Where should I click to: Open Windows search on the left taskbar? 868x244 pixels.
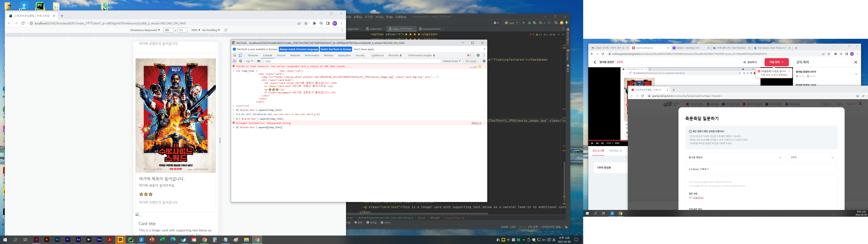[15, 240]
